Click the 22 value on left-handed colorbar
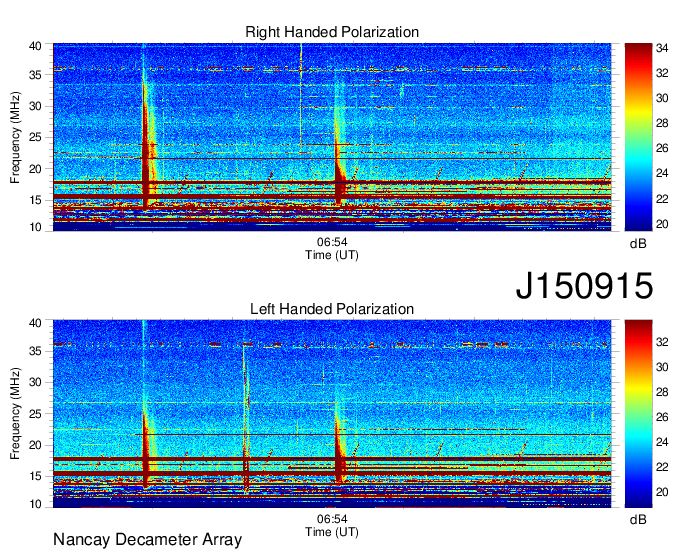The width and height of the screenshot is (680, 552). pos(662,467)
